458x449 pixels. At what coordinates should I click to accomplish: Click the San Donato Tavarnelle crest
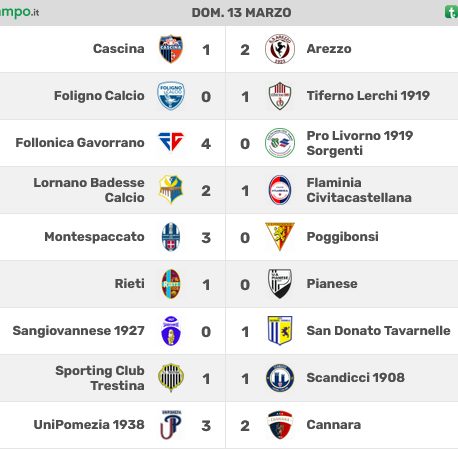pos(280,331)
